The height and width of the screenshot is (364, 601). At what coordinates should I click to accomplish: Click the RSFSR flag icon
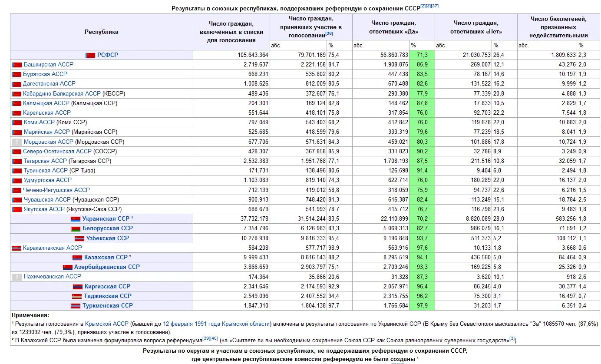tap(90, 55)
